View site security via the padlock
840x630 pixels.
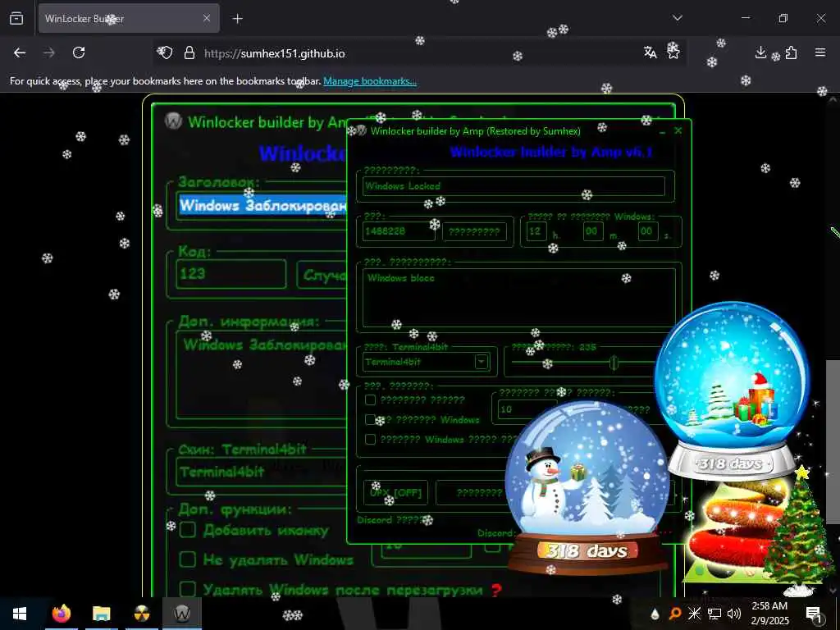point(189,53)
